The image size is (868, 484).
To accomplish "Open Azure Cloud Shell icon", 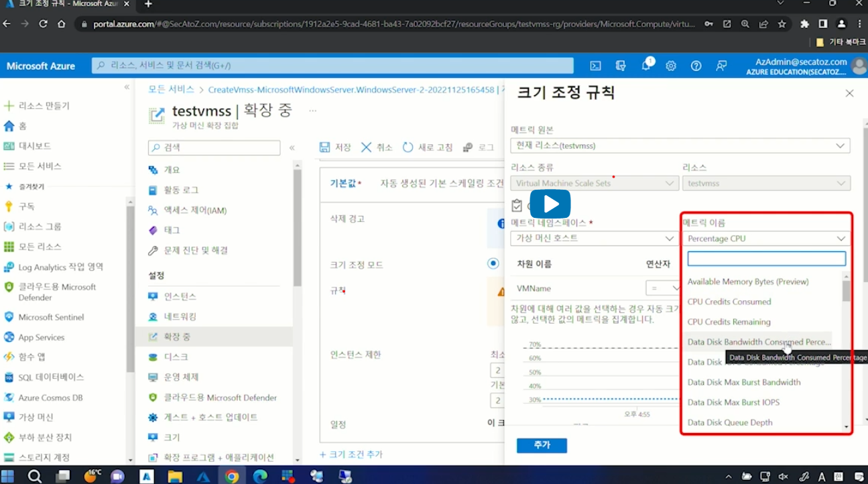I will 595,66.
